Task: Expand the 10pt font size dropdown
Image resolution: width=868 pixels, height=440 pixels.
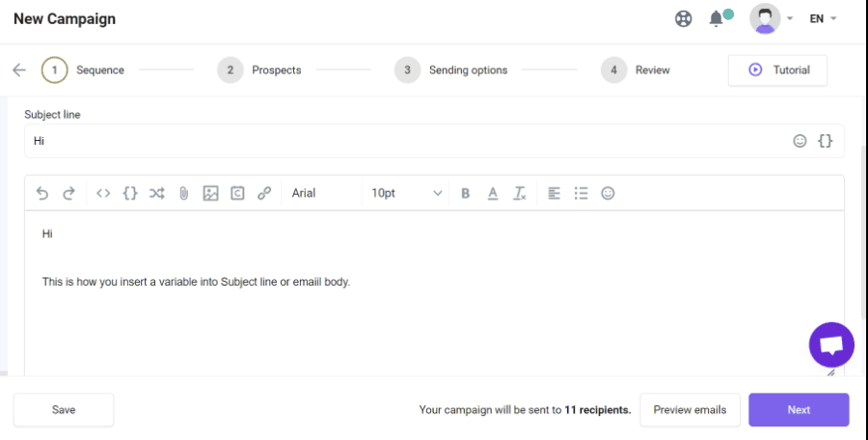Action: [407, 193]
